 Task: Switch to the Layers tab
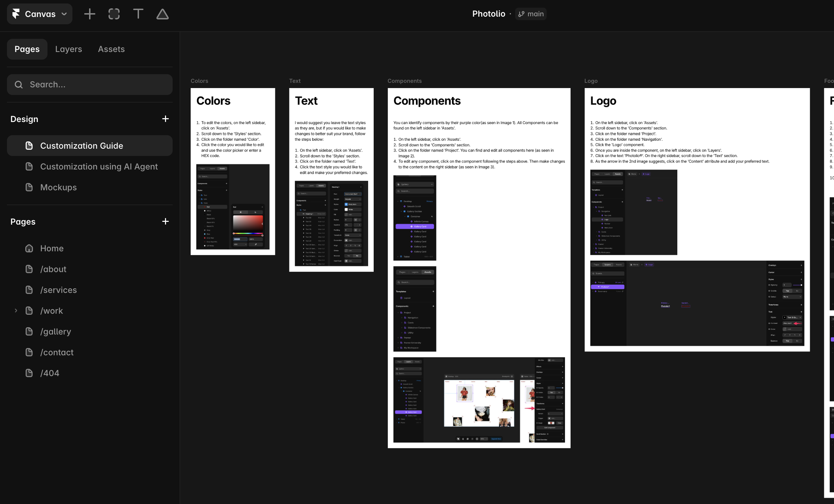[69, 49]
